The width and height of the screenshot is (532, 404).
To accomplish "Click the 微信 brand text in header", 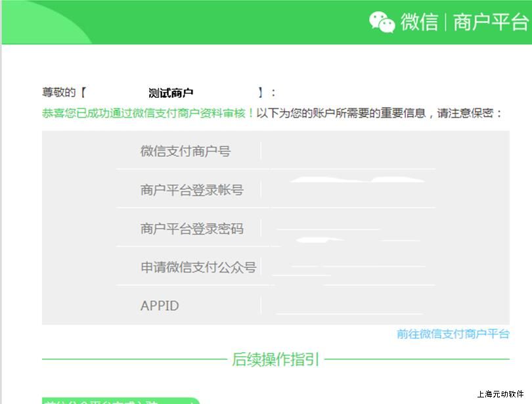I will coord(419,22).
